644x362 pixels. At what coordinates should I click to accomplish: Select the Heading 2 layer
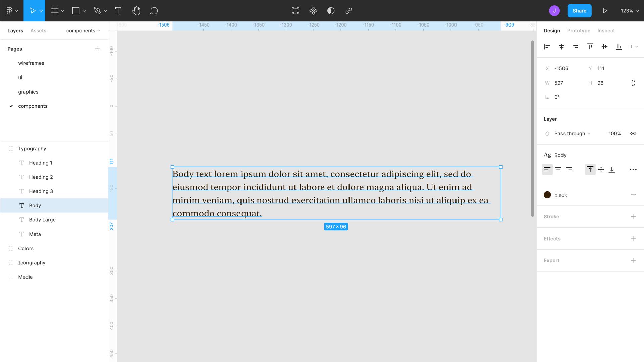[x=41, y=177]
